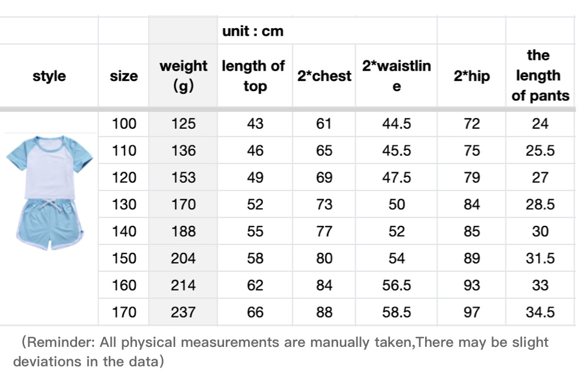Select the chest value 73 cell

pos(324,204)
